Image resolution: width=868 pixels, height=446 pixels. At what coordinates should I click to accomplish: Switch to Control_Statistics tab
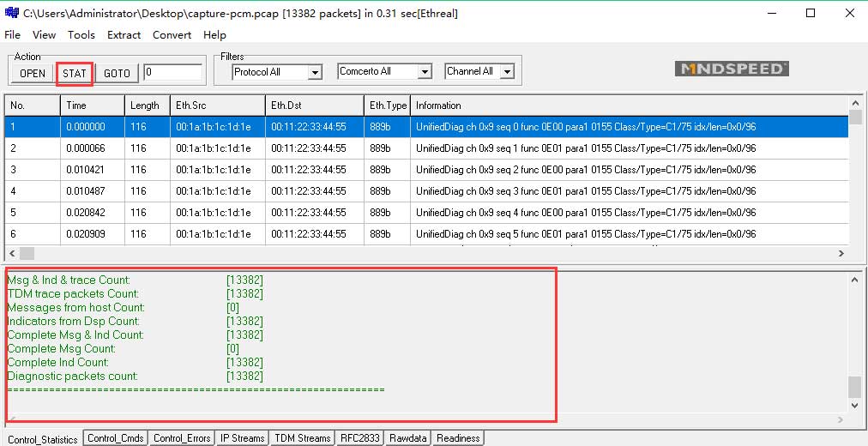(43, 439)
